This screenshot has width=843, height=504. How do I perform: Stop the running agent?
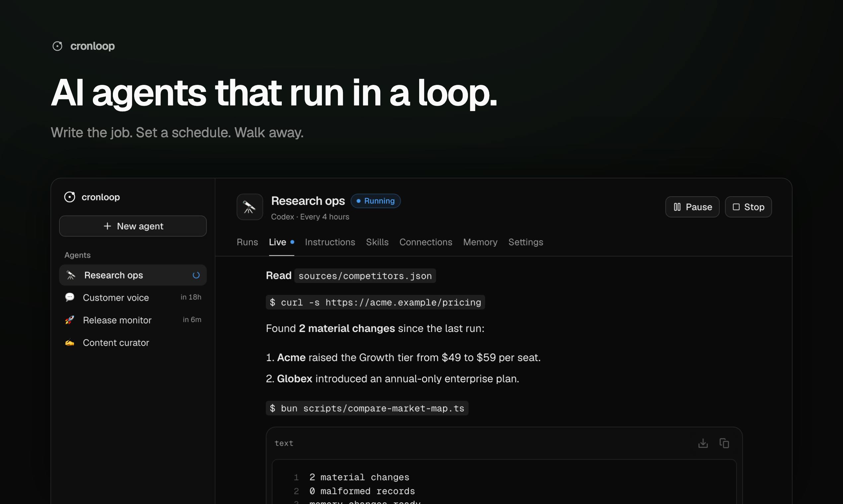(x=748, y=207)
